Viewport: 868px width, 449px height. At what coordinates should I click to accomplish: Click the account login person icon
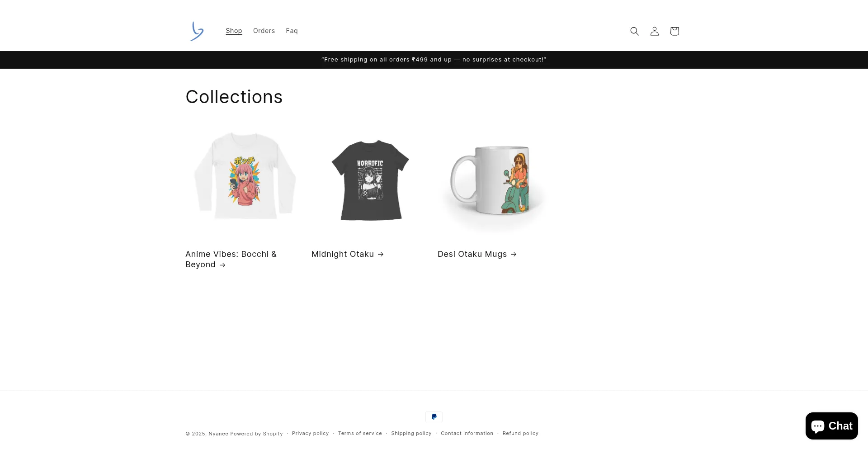654,31
